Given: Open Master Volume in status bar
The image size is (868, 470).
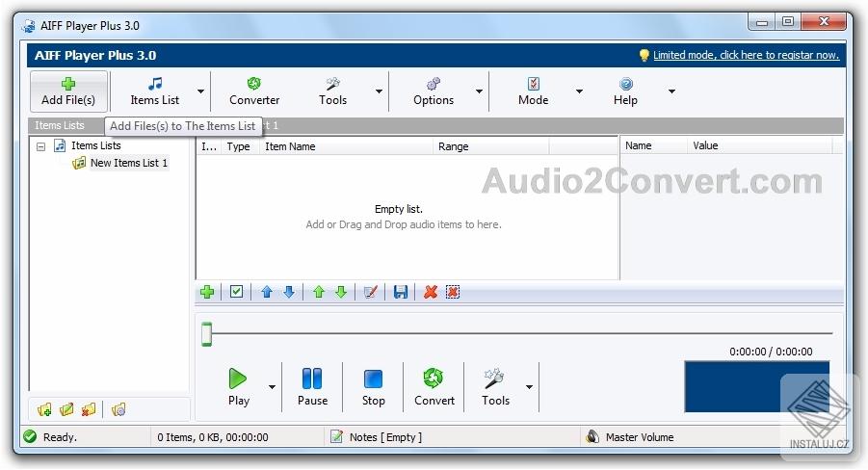Looking at the screenshot, I should pos(640,437).
